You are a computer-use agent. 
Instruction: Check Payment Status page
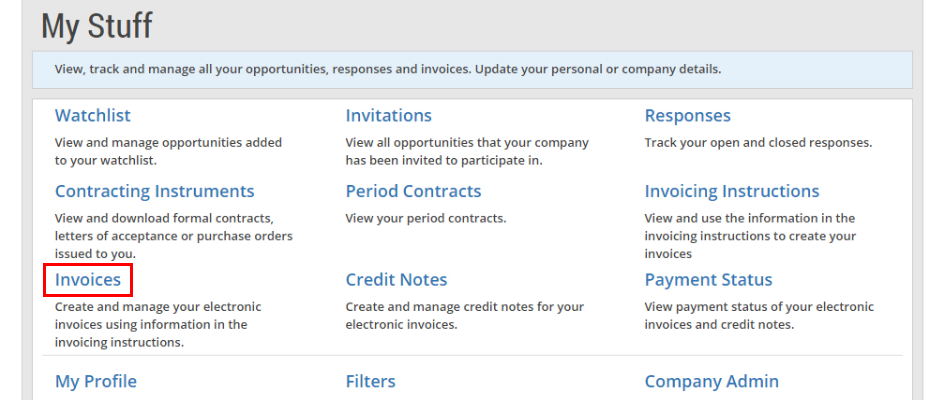tap(709, 280)
